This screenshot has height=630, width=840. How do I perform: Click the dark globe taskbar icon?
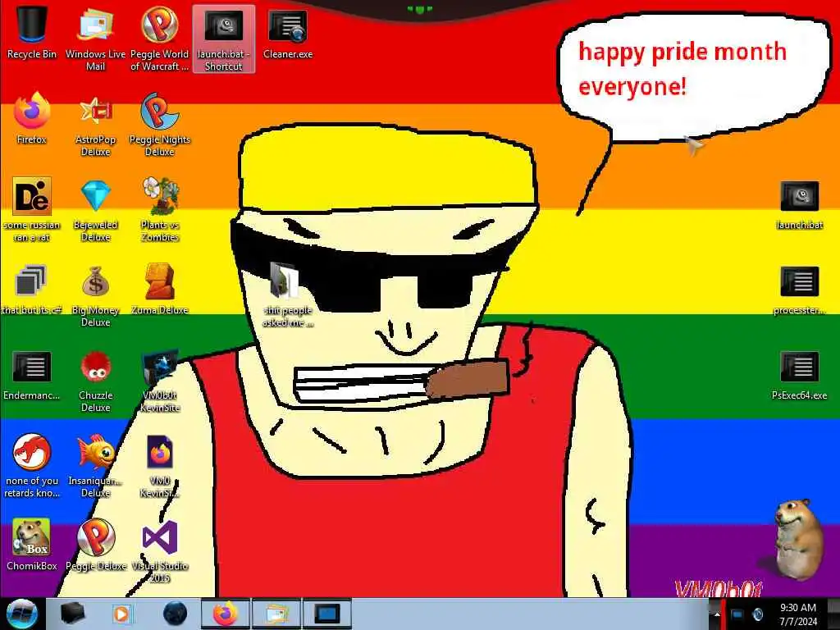click(x=175, y=614)
